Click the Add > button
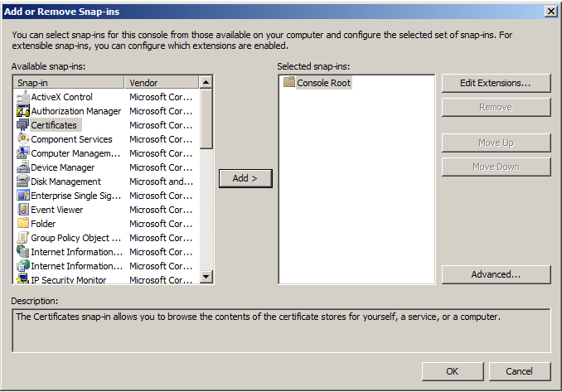Image resolution: width=562 pixels, height=392 pixels. 245,178
